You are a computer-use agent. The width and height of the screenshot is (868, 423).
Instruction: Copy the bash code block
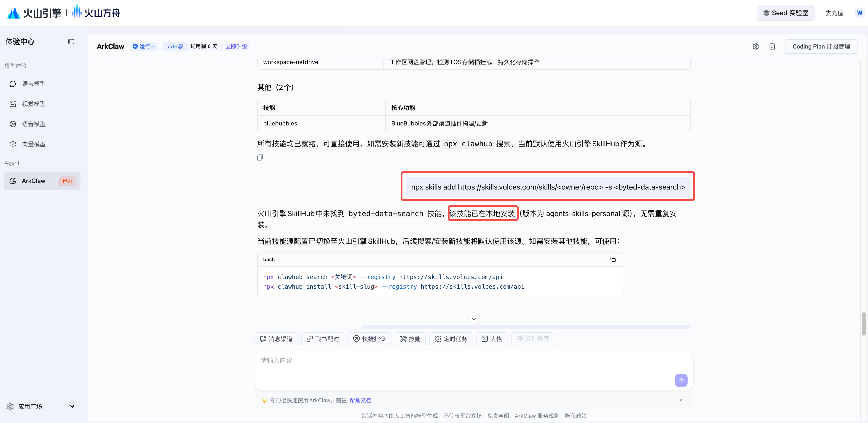[613, 259]
